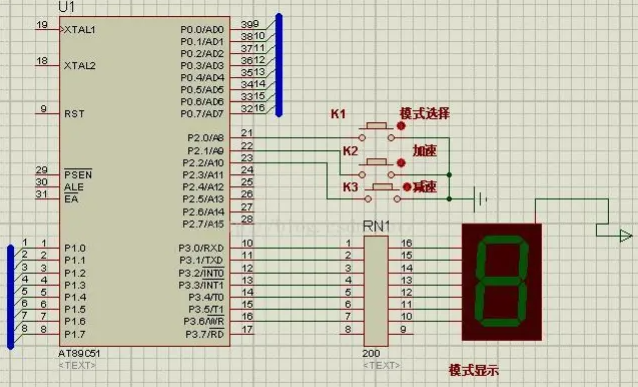Viewport: 638px width, 387px height.
Task: Toggle the red actuator dot beside K2
Action: (x=401, y=163)
